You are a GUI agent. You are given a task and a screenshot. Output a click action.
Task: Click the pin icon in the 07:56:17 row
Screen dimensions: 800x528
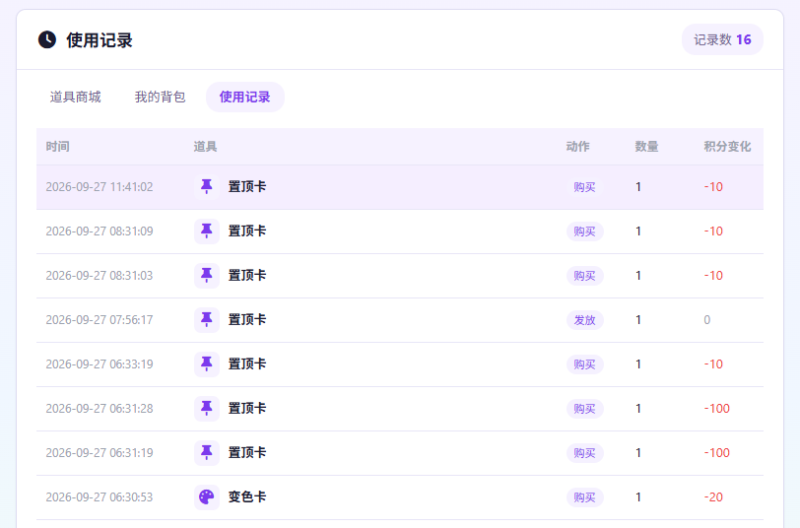207,320
